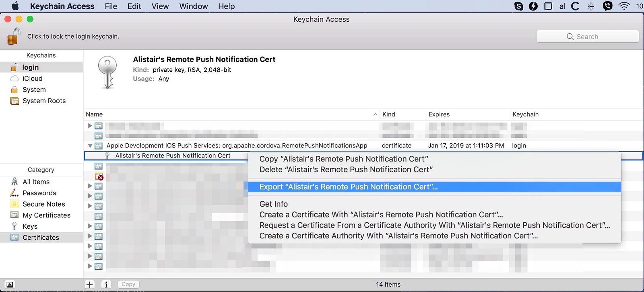
Task: Select the System Roots keychain
Action: [x=41, y=101]
